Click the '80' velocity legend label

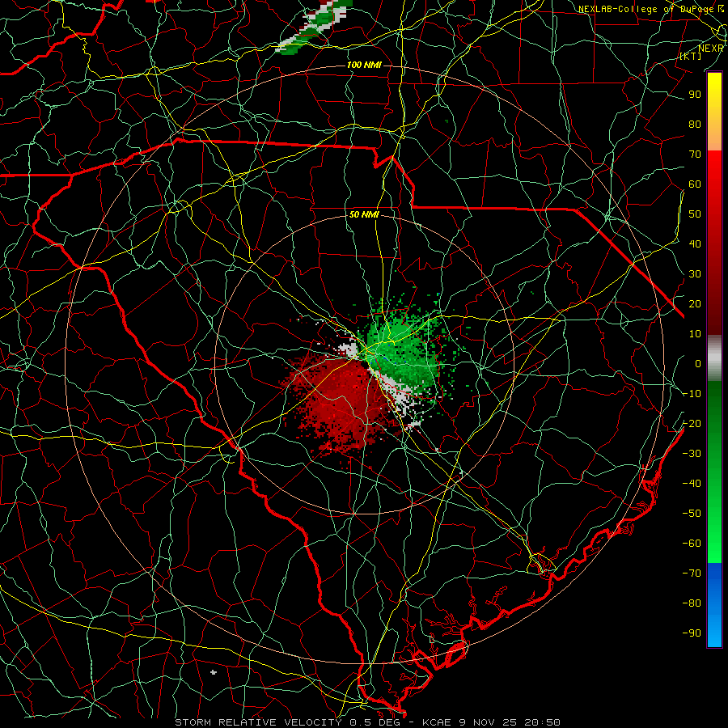(x=695, y=124)
